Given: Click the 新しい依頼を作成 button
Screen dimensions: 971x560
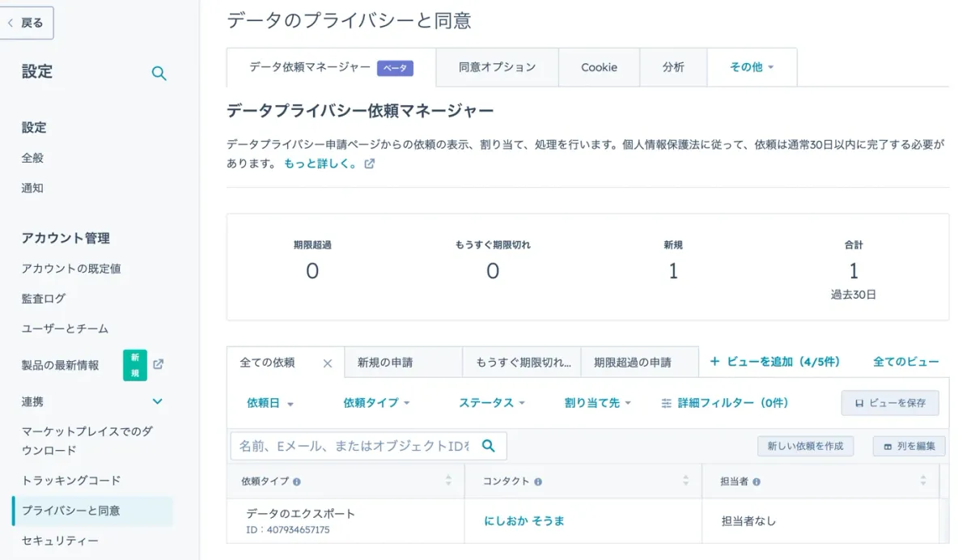Looking at the screenshot, I should click(x=805, y=446).
